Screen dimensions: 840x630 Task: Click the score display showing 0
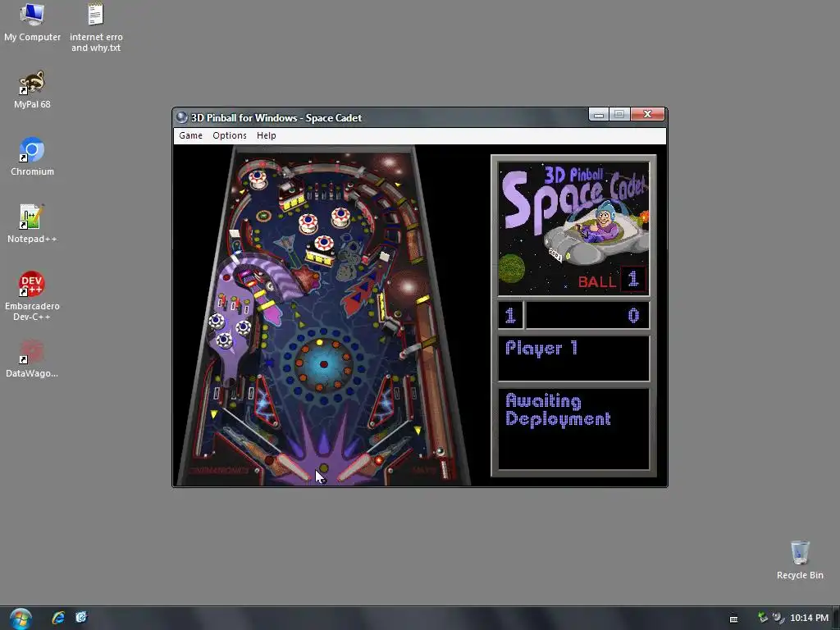point(587,315)
